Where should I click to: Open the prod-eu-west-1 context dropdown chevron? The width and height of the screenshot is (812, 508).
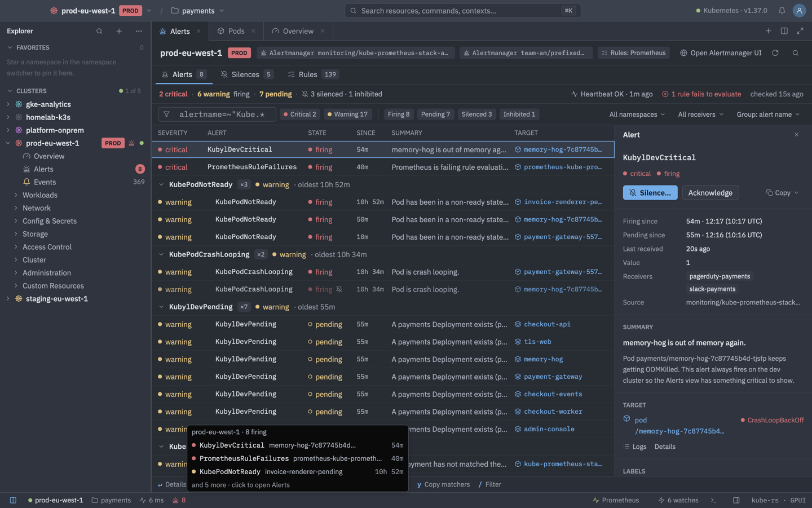149,11
